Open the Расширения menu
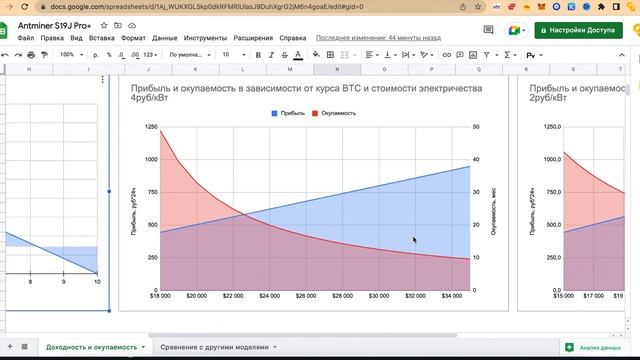This screenshot has height=360, width=640. click(253, 38)
